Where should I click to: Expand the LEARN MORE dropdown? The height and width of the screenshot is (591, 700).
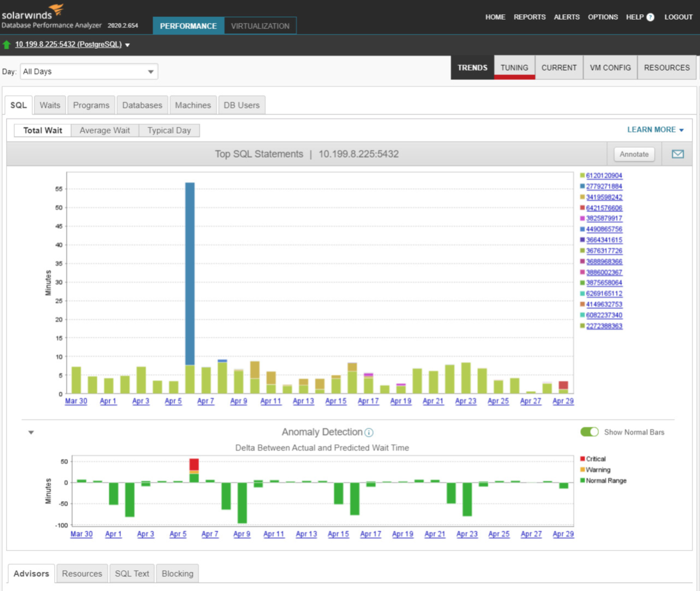(655, 130)
